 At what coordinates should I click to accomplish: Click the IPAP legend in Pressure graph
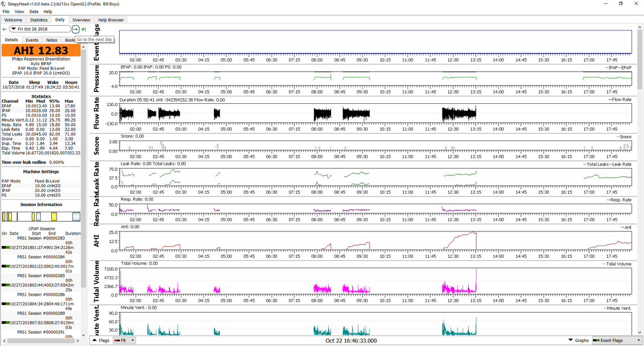coord(611,68)
